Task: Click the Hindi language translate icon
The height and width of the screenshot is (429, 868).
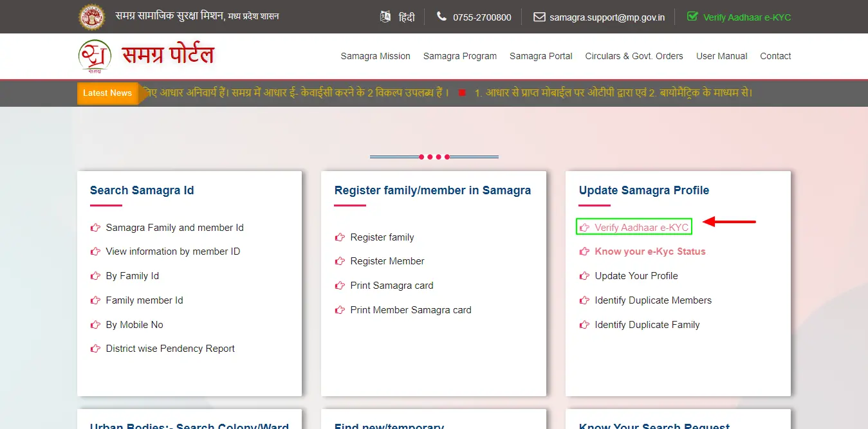Action: click(x=385, y=17)
